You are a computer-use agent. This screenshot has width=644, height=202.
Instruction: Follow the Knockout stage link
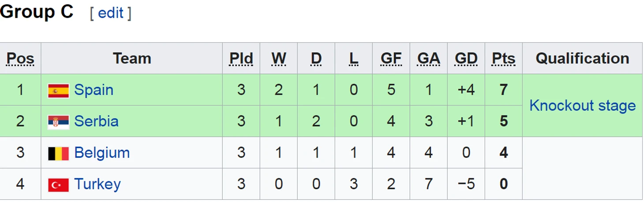pyautogui.click(x=582, y=105)
